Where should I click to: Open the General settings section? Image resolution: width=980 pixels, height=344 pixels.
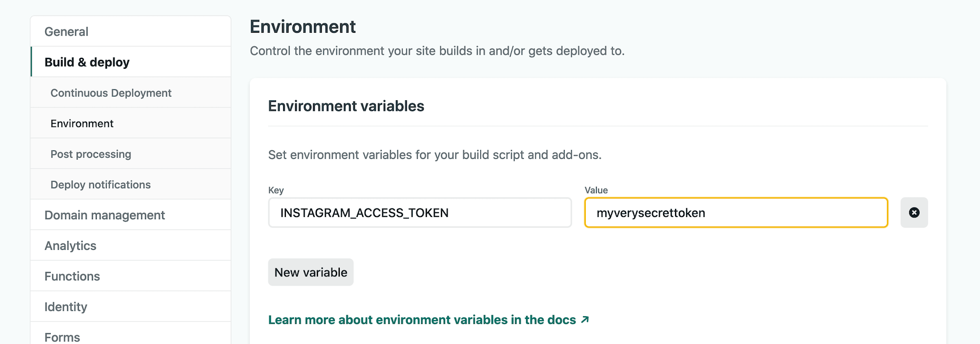click(66, 32)
